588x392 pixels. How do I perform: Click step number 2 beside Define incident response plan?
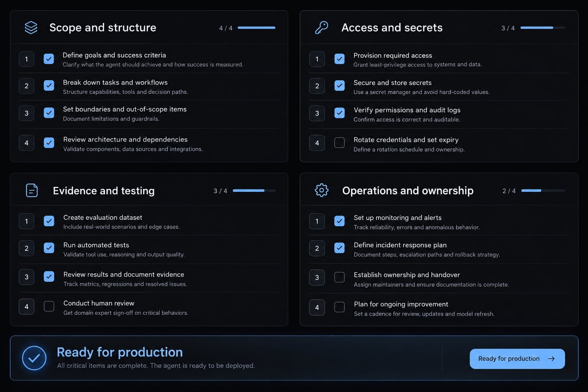click(x=317, y=248)
